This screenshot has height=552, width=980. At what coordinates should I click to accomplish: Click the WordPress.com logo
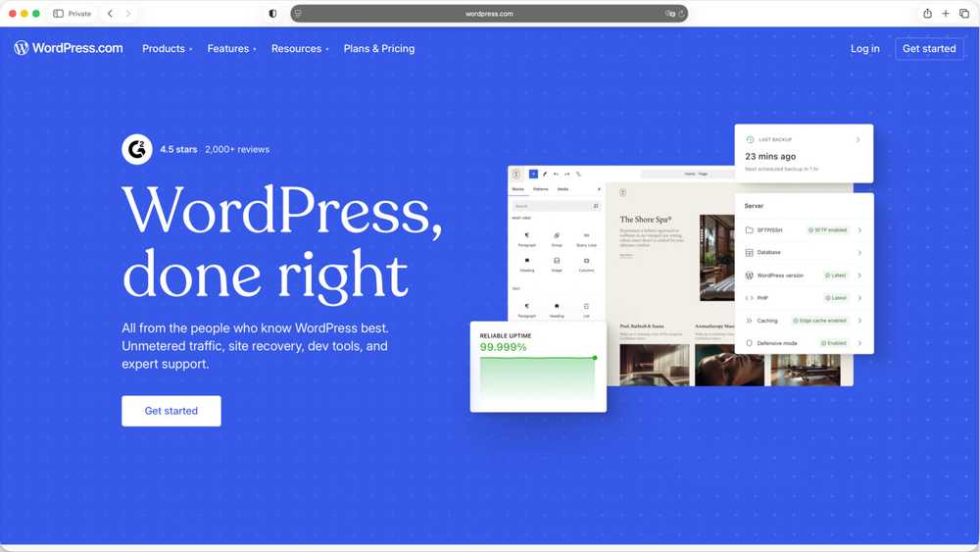click(69, 48)
